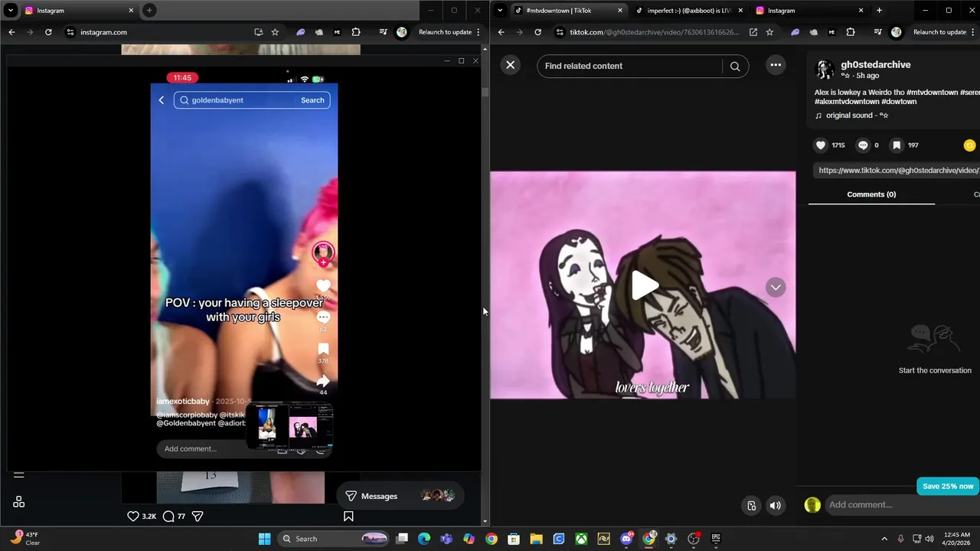Click back arrow beside goldenbabyent search
The image size is (980, 551).
[162, 100]
